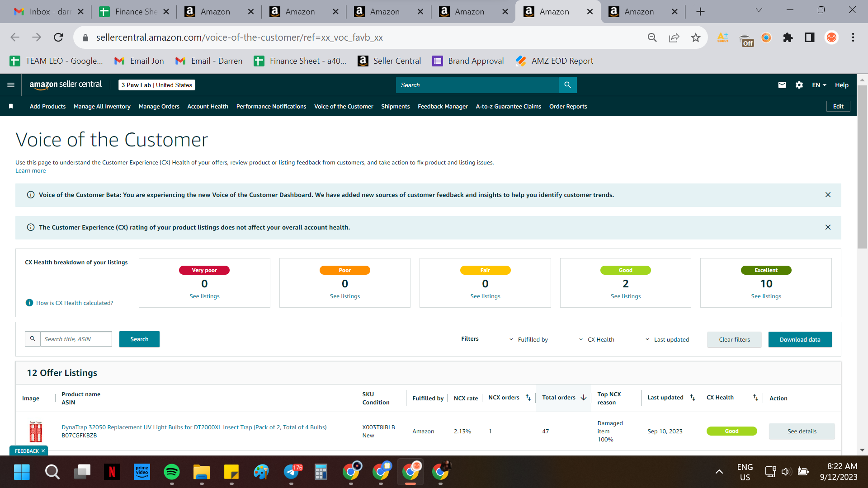Click the Amazon Seller Central logo
The height and width of the screenshot is (488, 868).
[x=66, y=85]
